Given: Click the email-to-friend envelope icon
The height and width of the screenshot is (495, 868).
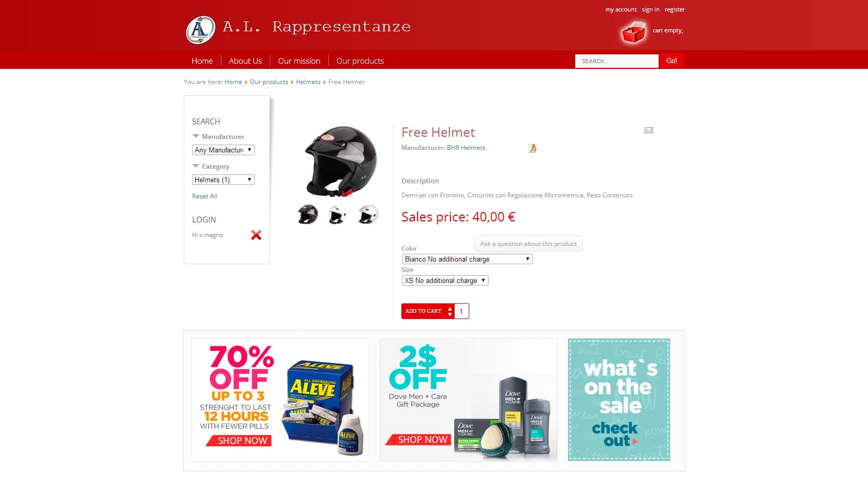Looking at the screenshot, I should click(x=649, y=131).
